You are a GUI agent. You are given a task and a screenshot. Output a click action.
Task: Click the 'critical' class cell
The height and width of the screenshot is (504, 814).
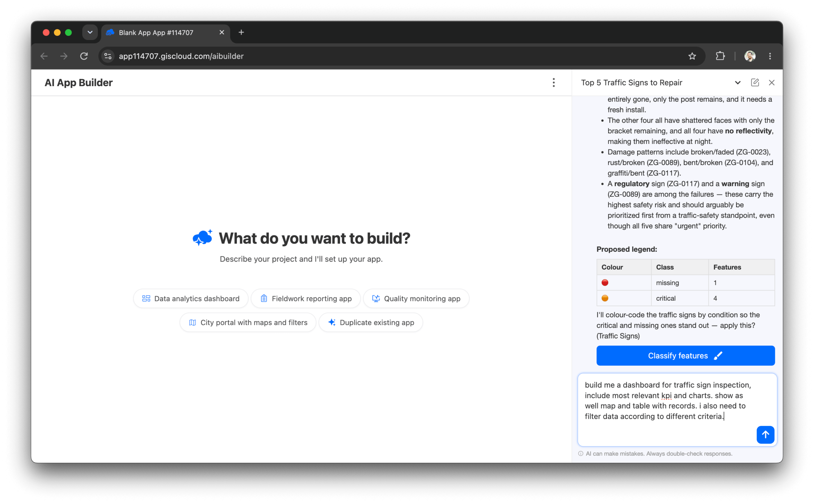click(679, 298)
